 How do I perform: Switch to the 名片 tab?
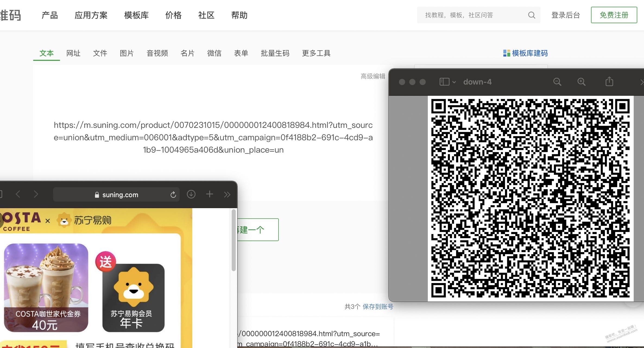coord(187,53)
